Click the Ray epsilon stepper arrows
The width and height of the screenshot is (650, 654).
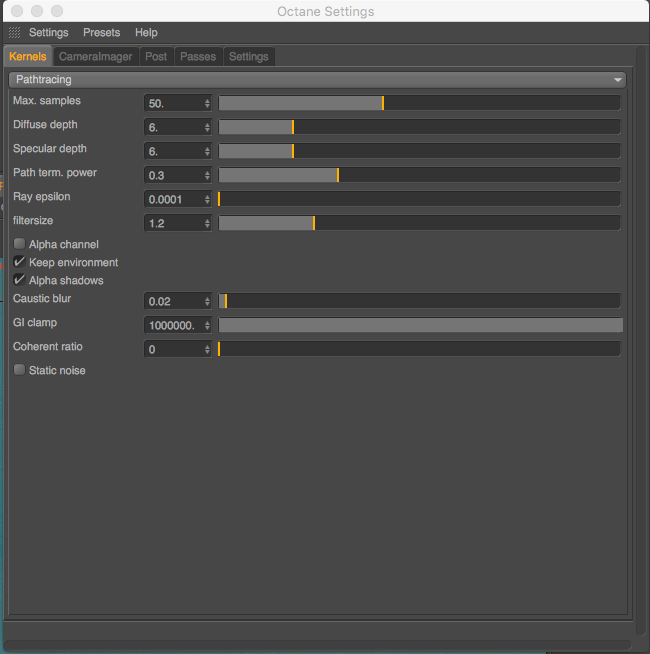tap(207, 199)
